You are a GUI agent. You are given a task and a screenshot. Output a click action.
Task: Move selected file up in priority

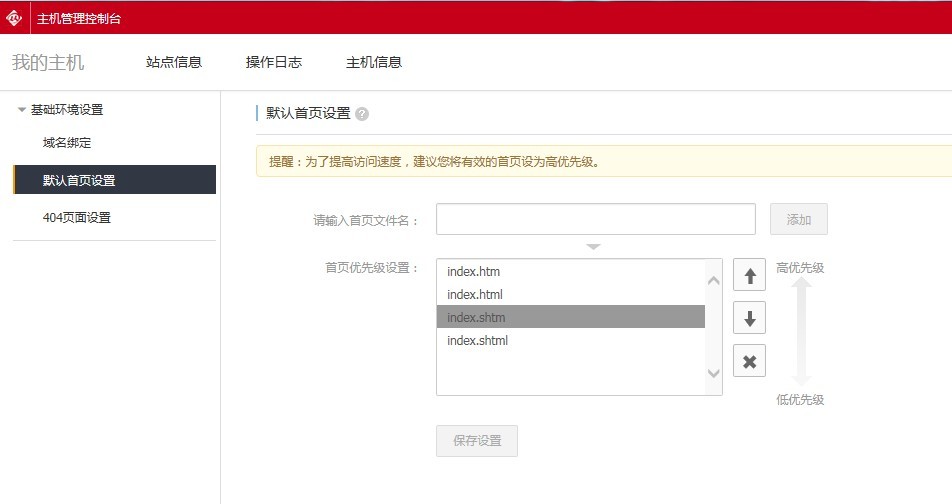click(x=749, y=274)
